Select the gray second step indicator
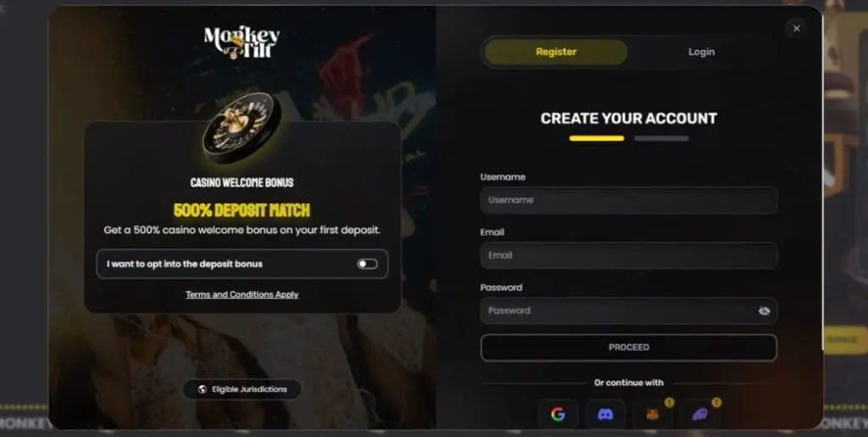This screenshot has height=437, width=868. click(x=661, y=138)
